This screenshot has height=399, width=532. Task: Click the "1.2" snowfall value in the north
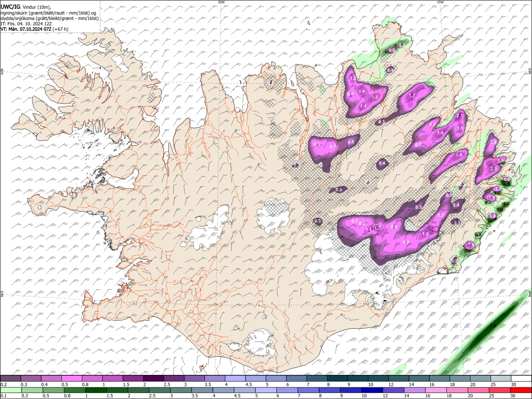[352, 78]
